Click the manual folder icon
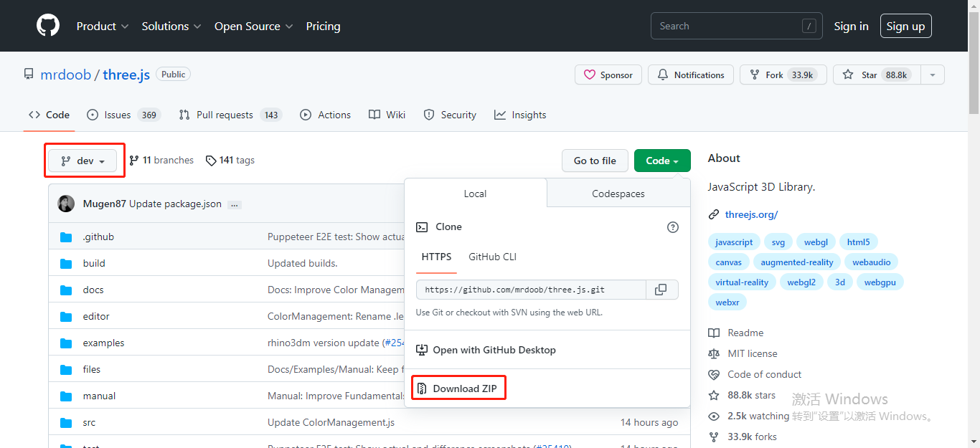This screenshot has height=448, width=980. point(67,396)
